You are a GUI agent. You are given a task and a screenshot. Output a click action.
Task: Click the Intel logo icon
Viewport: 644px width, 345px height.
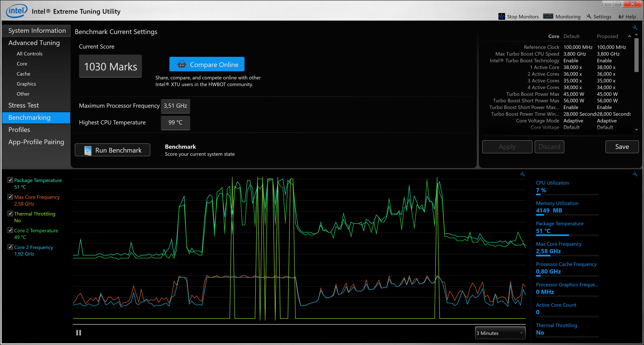16,11
